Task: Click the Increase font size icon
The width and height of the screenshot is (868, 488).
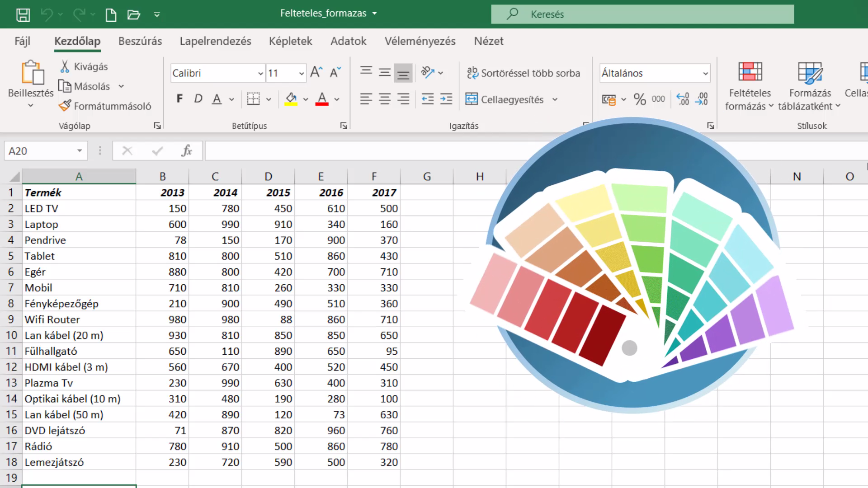Action: [x=316, y=73]
